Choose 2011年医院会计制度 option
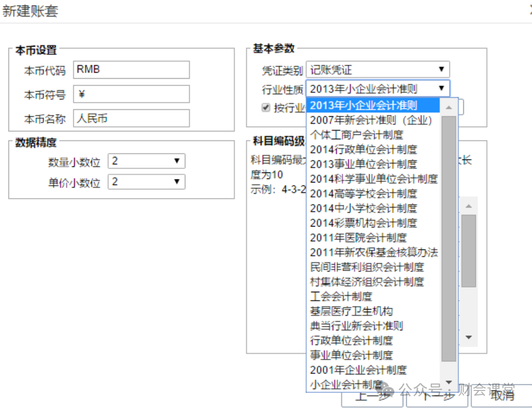 pos(358,238)
